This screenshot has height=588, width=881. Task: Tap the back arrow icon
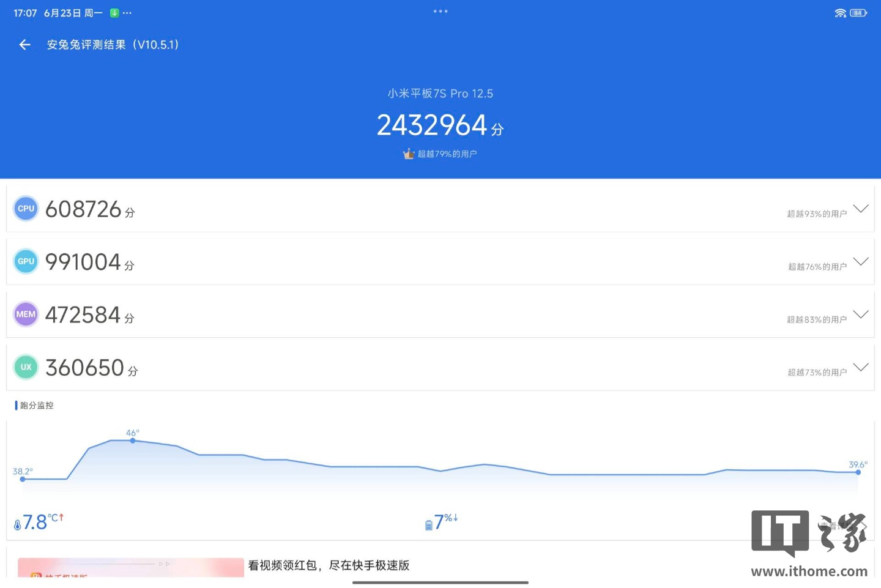pyautogui.click(x=24, y=45)
